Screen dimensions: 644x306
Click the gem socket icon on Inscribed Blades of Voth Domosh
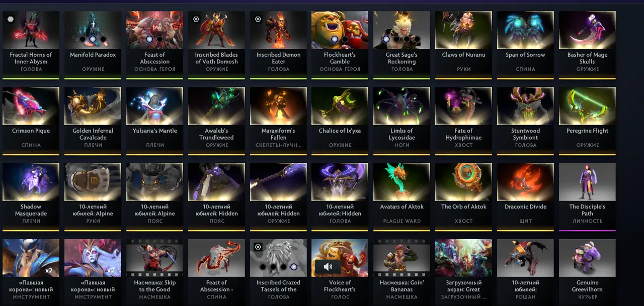tap(197, 19)
